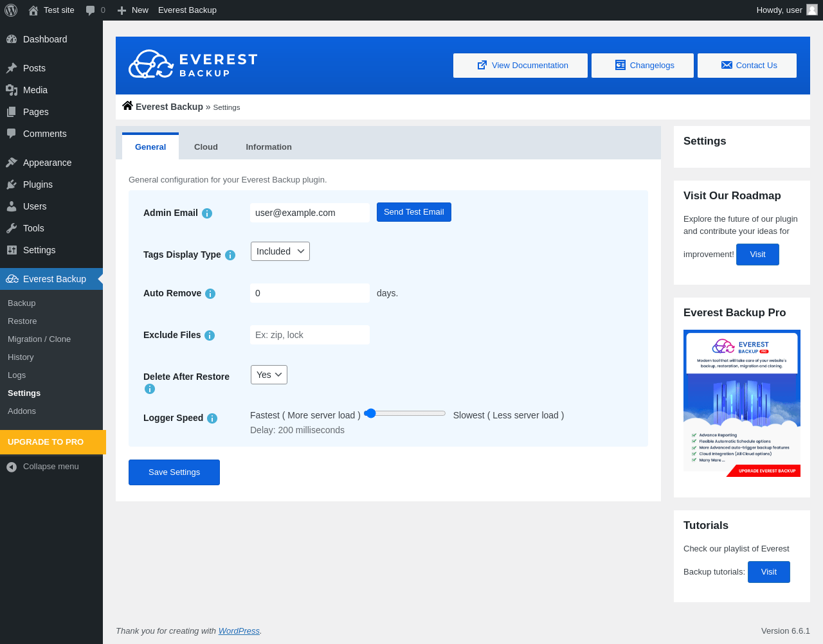Screen dimensions: 823x644
Task: Click Everest Backup cloud icon in sidebar
Action: coord(12,279)
